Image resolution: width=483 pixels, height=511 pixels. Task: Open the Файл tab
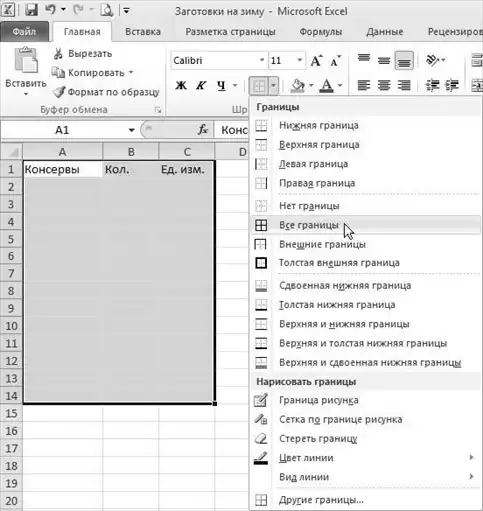(24, 32)
